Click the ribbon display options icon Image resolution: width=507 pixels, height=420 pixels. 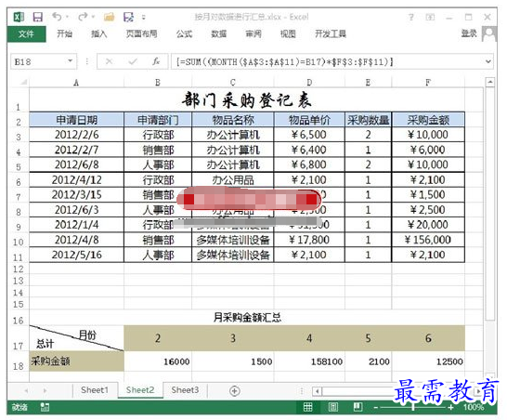pyautogui.click(x=430, y=17)
